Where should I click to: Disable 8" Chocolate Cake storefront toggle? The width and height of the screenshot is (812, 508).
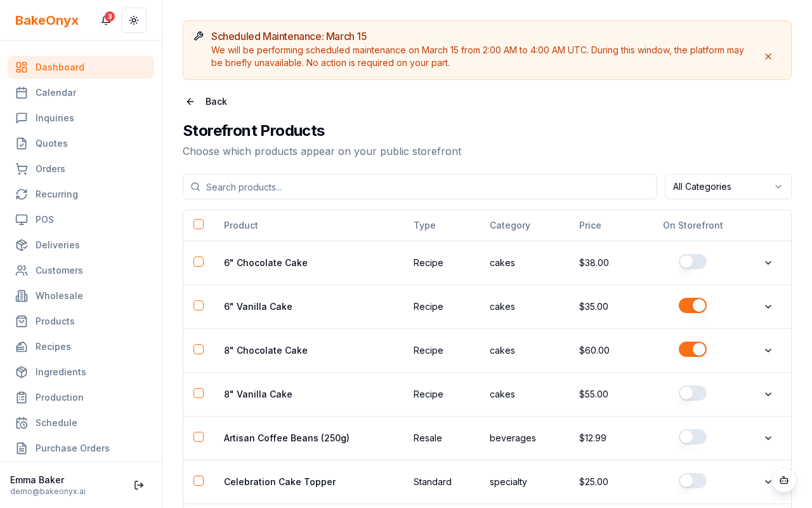click(x=693, y=349)
